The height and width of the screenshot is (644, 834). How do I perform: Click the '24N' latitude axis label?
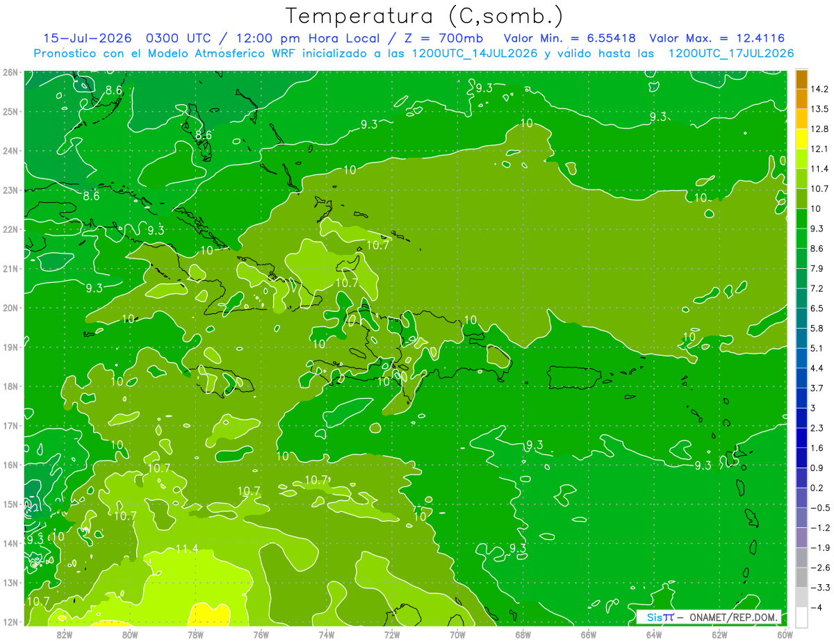(x=10, y=151)
